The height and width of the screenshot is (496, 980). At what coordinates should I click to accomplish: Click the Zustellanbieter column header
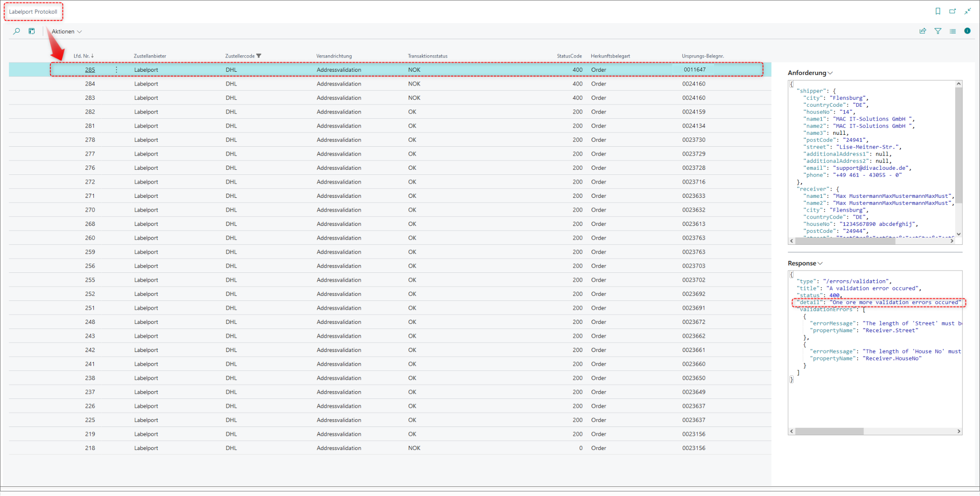(150, 56)
